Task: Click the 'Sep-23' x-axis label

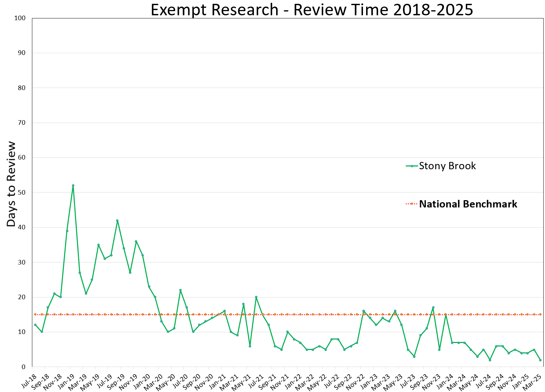Action: [x=420, y=382]
